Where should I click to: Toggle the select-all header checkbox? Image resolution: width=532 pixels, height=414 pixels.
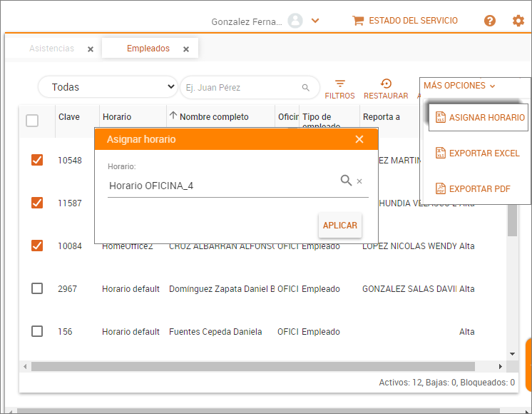point(32,121)
